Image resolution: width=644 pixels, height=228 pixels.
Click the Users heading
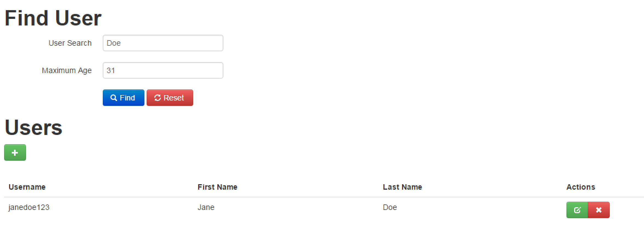pyautogui.click(x=33, y=128)
